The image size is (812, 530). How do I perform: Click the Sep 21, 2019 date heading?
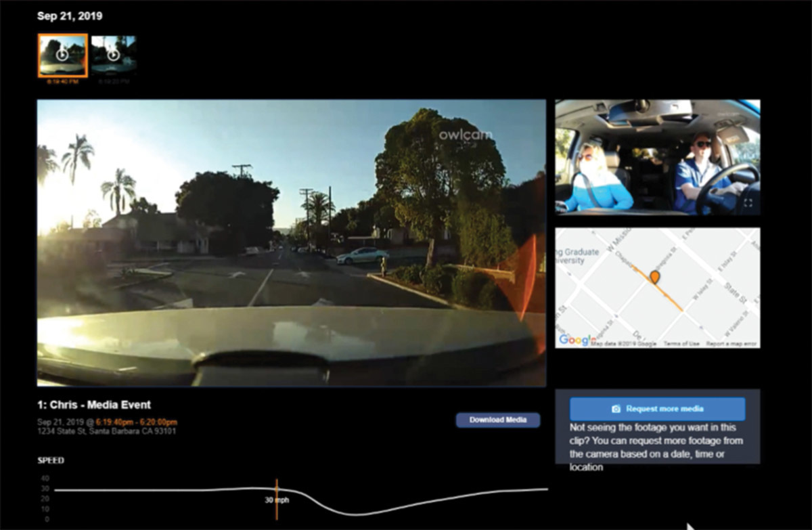[x=70, y=16]
